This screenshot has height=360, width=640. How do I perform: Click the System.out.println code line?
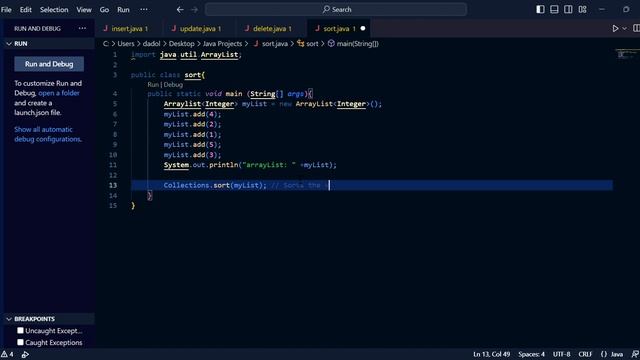tap(250, 165)
